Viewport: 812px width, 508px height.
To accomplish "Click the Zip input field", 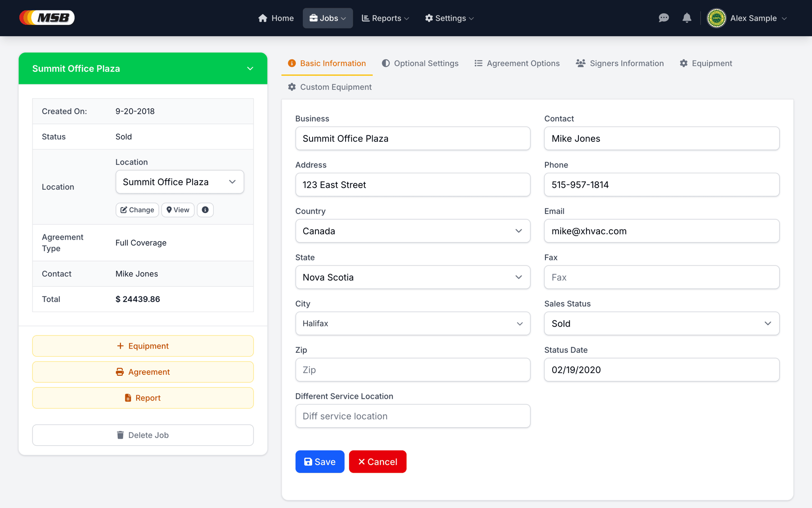I will point(413,370).
